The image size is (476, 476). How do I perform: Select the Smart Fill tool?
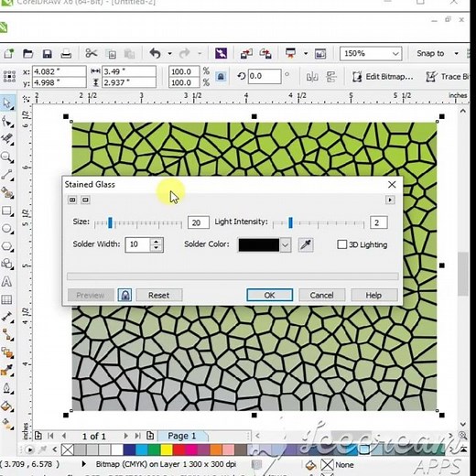coord(6,193)
